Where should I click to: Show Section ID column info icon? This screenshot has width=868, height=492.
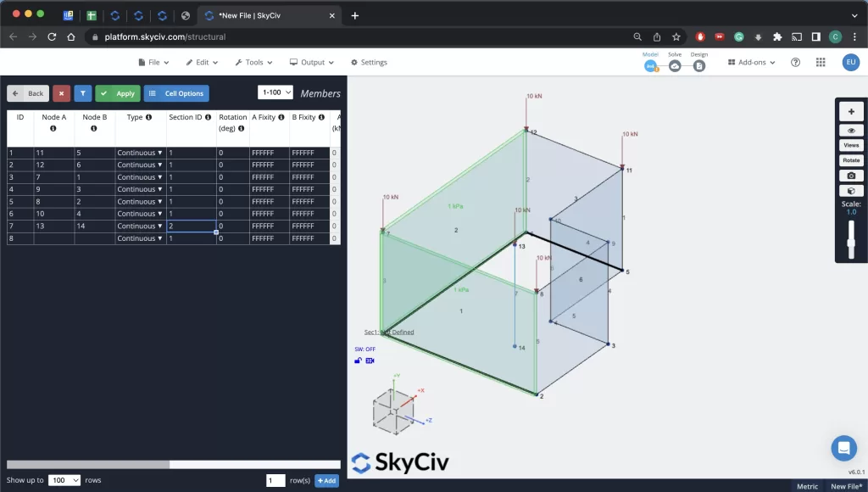(209, 117)
